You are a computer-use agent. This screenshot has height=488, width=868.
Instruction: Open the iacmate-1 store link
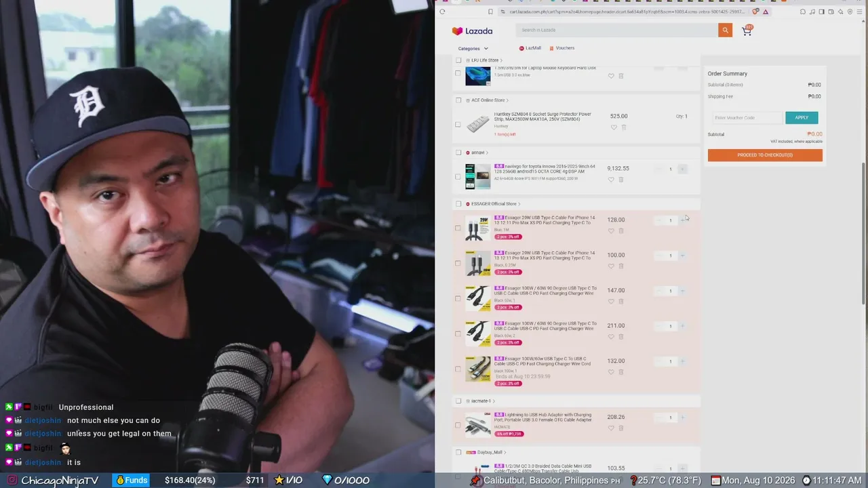click(481, 401)
